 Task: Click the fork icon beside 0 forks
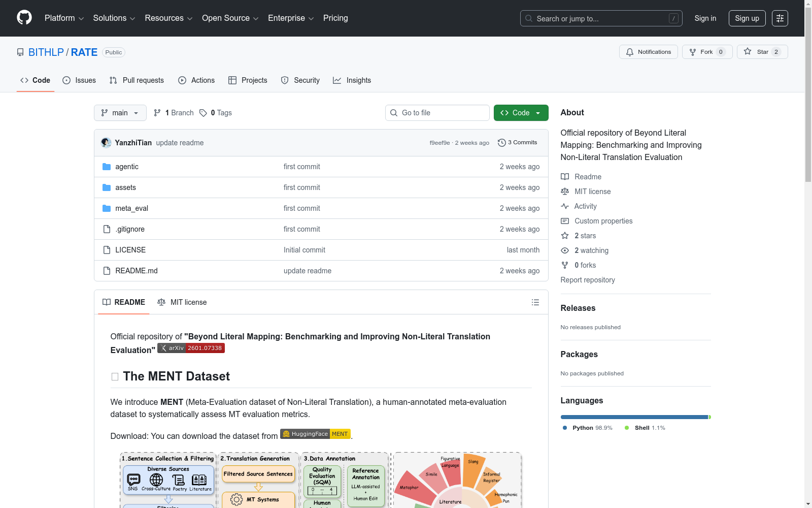click(565, 265)
